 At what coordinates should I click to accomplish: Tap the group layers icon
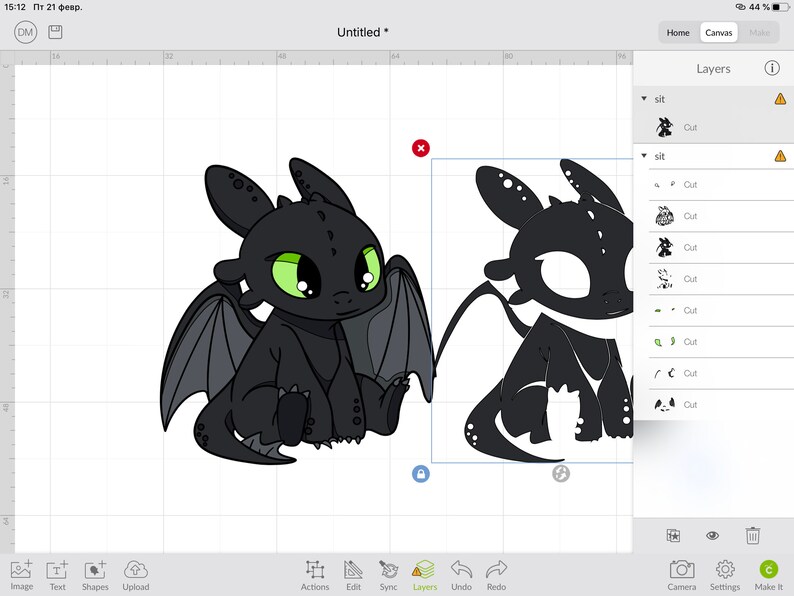pos(673,535)
